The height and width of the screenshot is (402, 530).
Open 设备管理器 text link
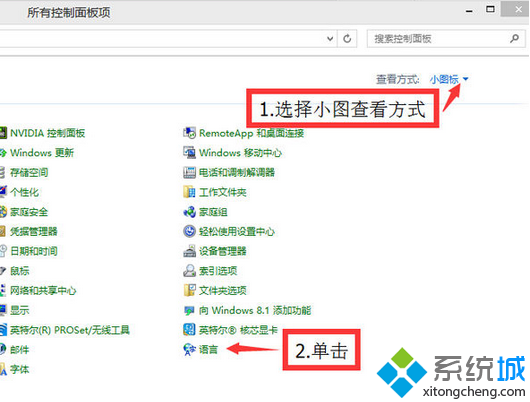[223, 251]
